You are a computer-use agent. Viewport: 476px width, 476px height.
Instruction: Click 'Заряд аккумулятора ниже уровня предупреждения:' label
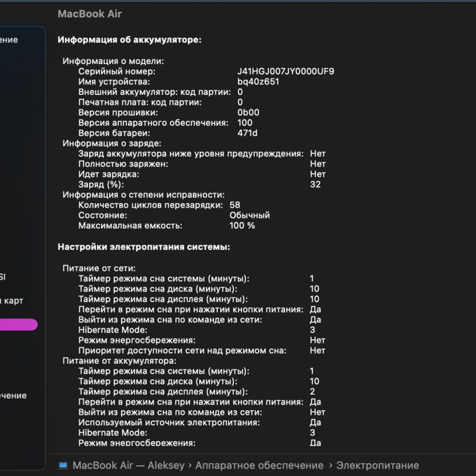191,153
